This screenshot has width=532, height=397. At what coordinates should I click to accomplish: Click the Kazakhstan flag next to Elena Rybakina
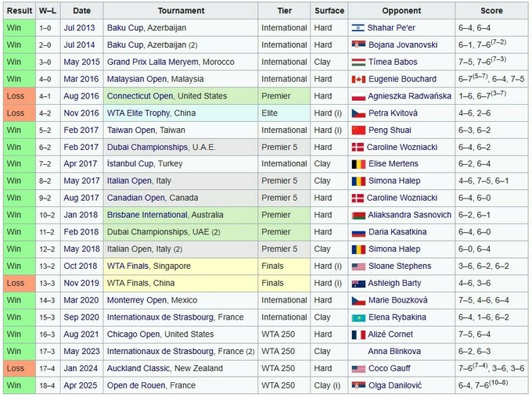click(x=358, y=317)
